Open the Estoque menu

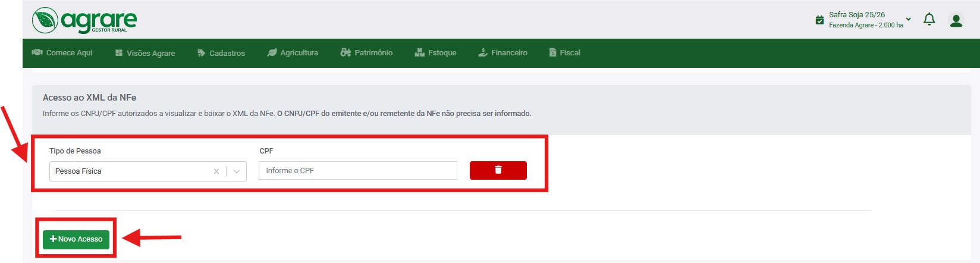[435, 52]
